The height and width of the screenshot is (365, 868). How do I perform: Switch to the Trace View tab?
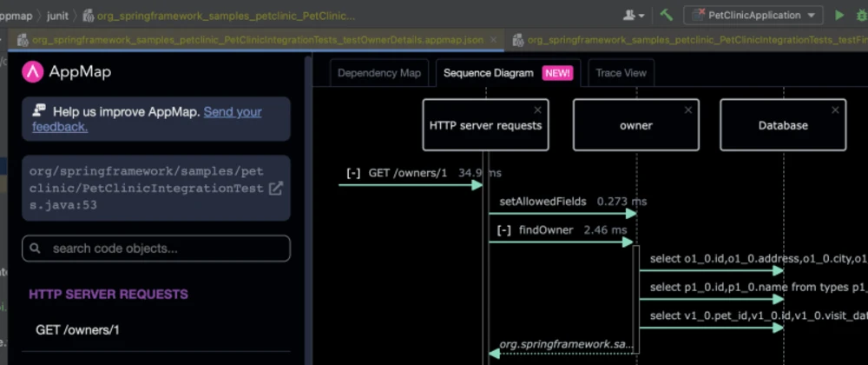tap(621, 73)
